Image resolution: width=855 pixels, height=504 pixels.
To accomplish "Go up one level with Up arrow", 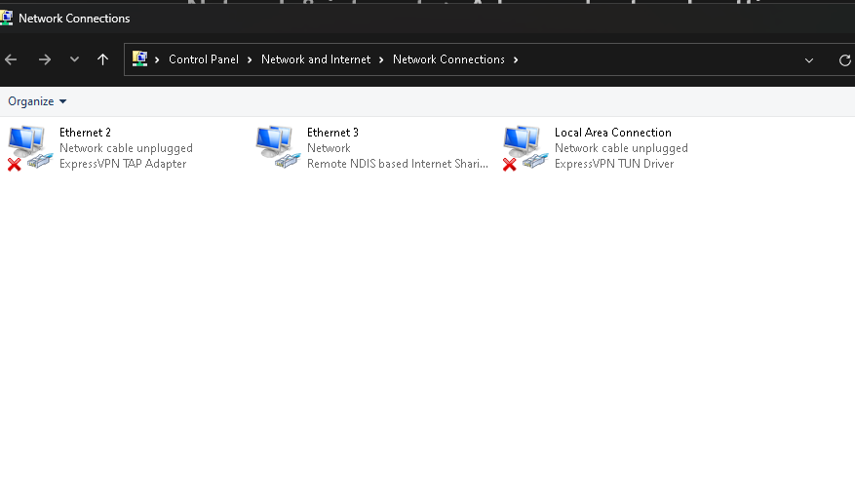I will 102,59.
